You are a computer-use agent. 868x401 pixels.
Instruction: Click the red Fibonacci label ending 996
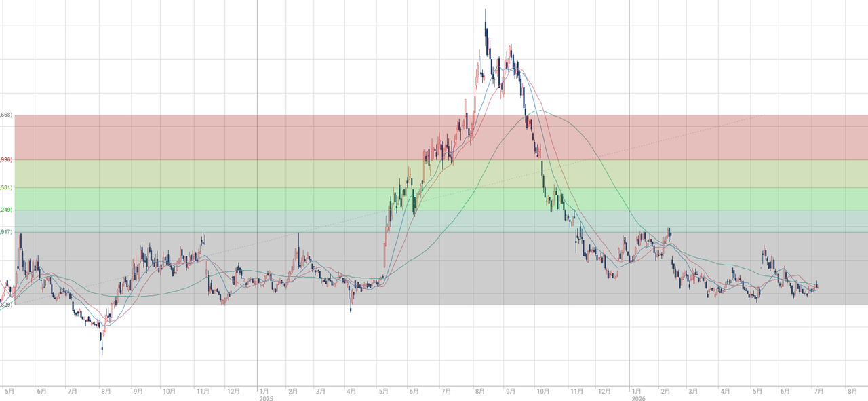(6, 160)
